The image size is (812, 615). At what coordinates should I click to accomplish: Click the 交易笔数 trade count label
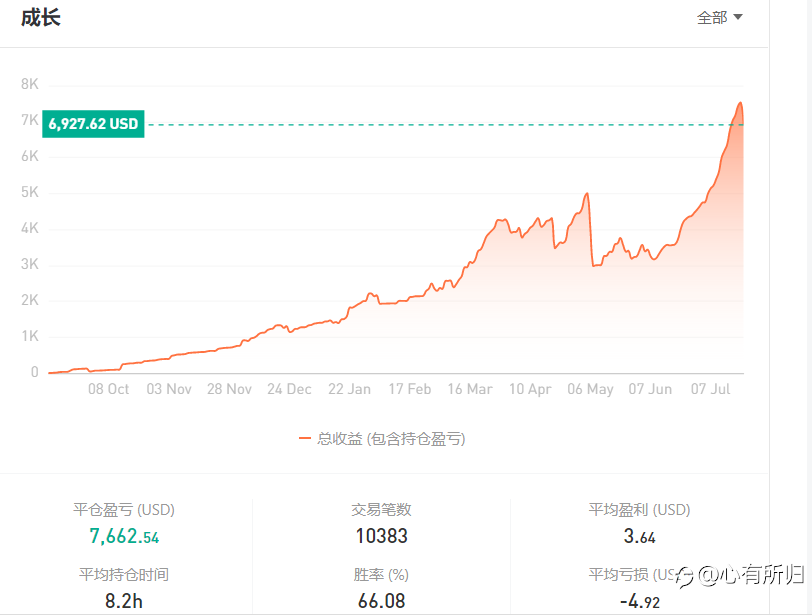coord(382,510)
